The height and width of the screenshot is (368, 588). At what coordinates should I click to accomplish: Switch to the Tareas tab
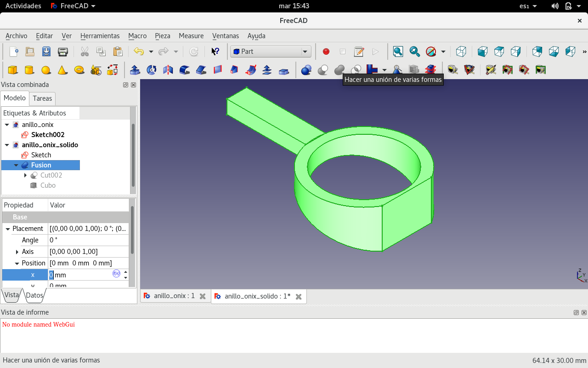[x=42, y=98]
